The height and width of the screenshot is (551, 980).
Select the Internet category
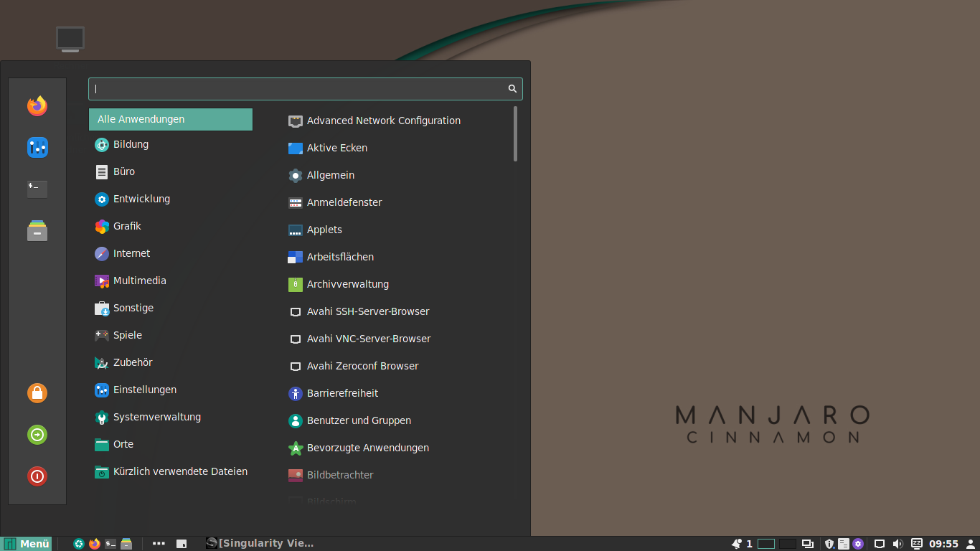click(171, 253)
